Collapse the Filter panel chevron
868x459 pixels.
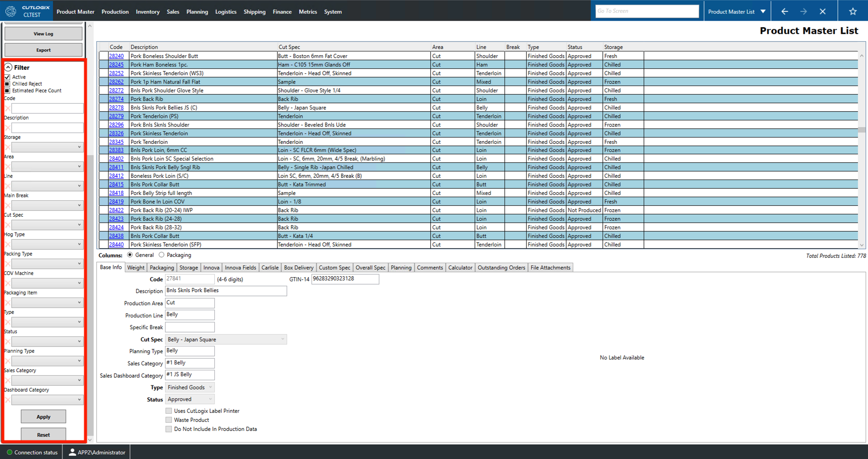(8, 66)
